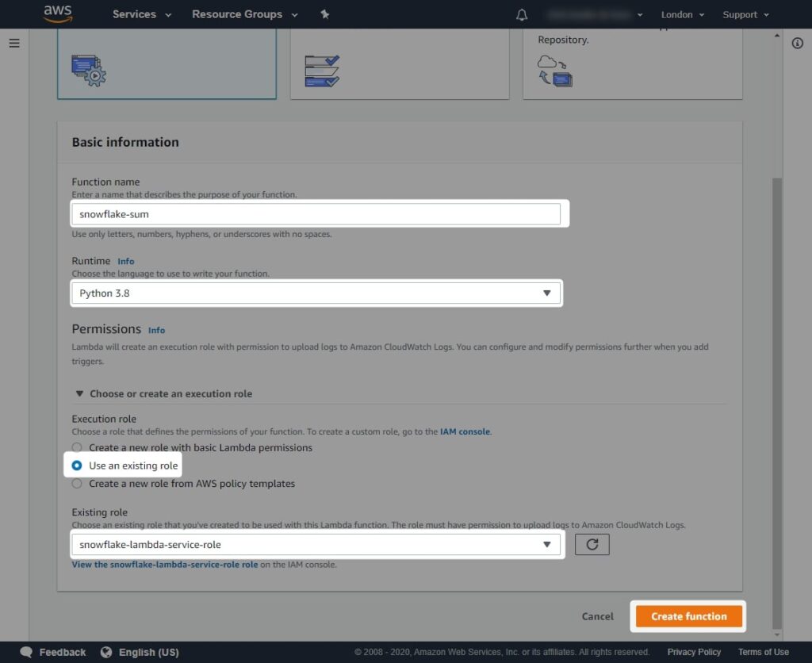Click the pin favorites star icon
The height and width of the screenshot is (663, 812).
(x=324, y=13)
